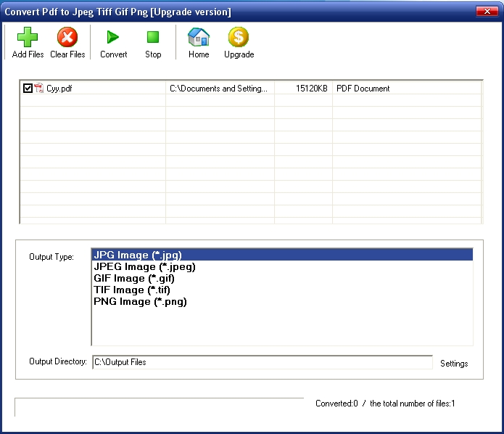Image resolution: width=504 pixels, height=434 pixels.
Task: Click the PDF Document type cell
Action: [x=407, y=88]
